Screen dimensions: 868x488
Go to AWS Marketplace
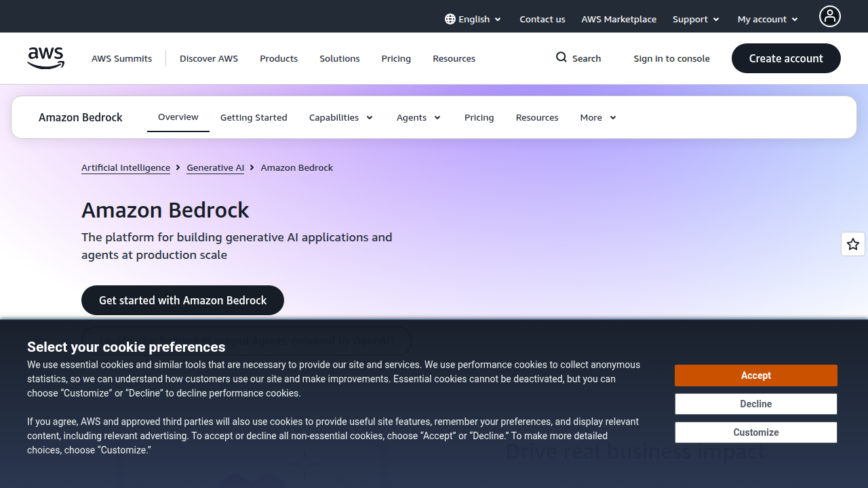click(618, 19)
